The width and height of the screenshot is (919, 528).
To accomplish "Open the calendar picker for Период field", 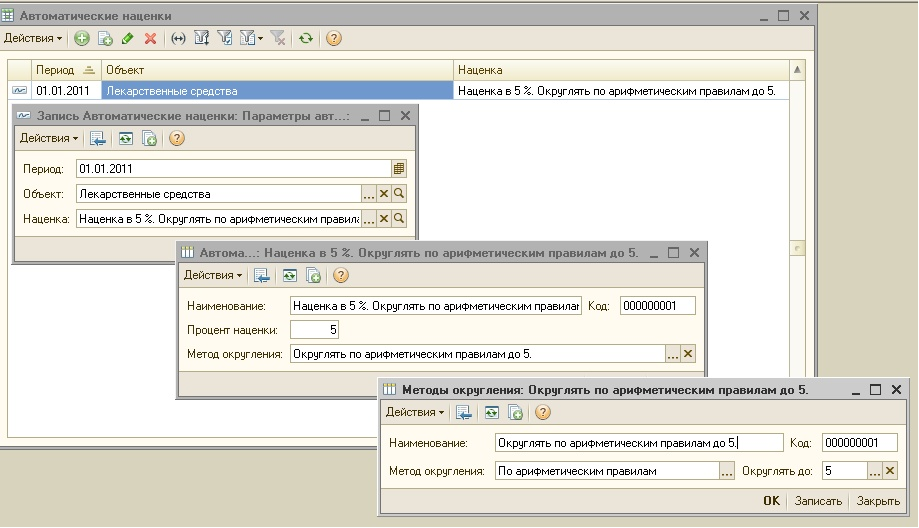I will tap(399, 169).
